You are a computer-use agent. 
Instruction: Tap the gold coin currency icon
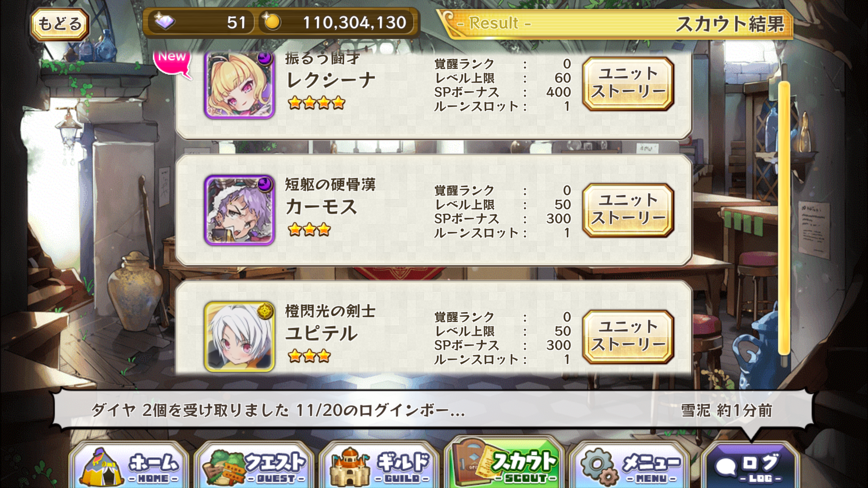[272, 22]
